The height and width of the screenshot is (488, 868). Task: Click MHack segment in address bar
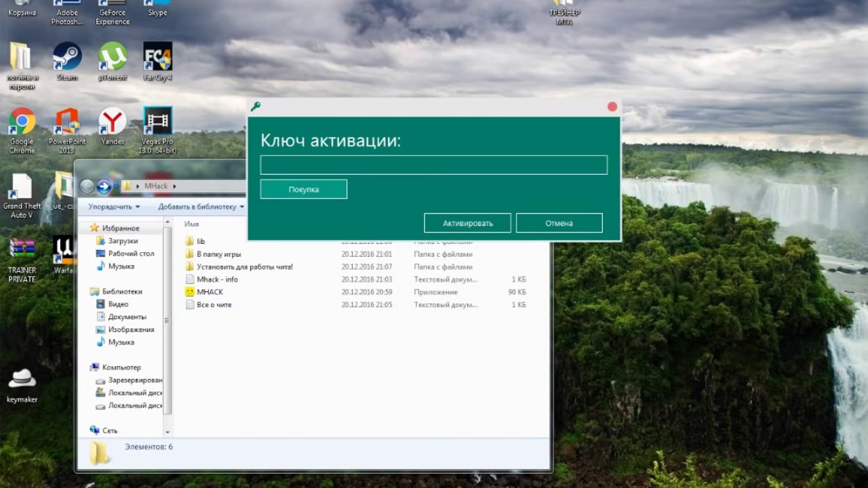156,186
